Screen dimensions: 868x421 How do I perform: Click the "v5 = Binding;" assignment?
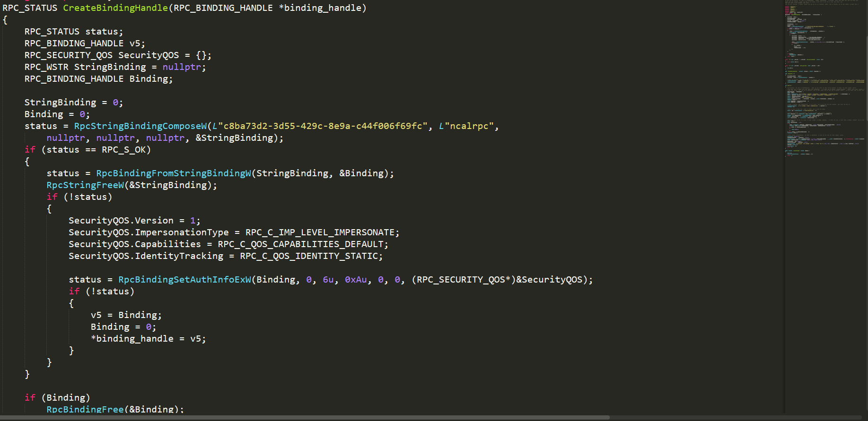click(126, 315)
